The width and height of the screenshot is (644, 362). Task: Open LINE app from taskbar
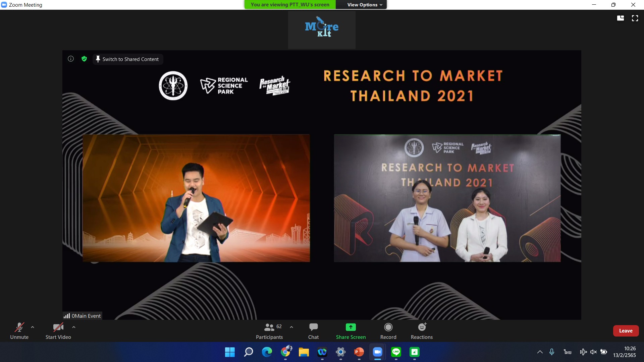tap(396, 352)
